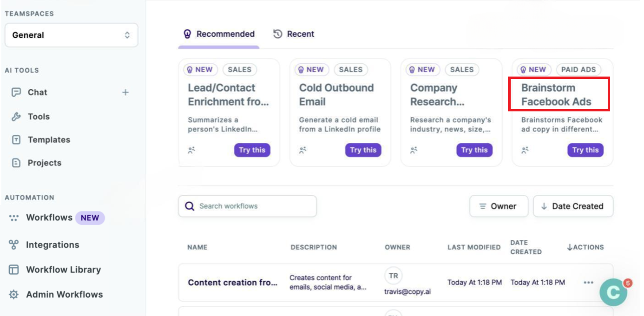Open the Tools wrench icon
The image size is (644, 316).
pos(16,117)
